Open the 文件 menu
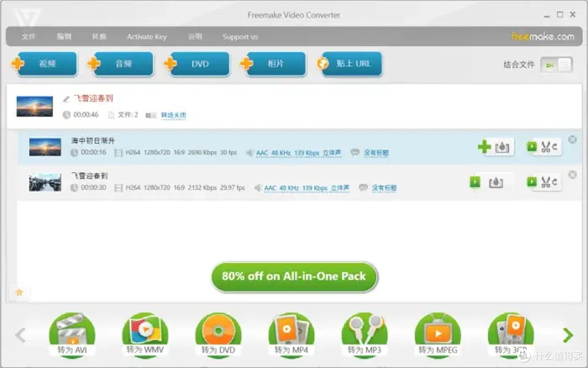 (x=28, y=36)
